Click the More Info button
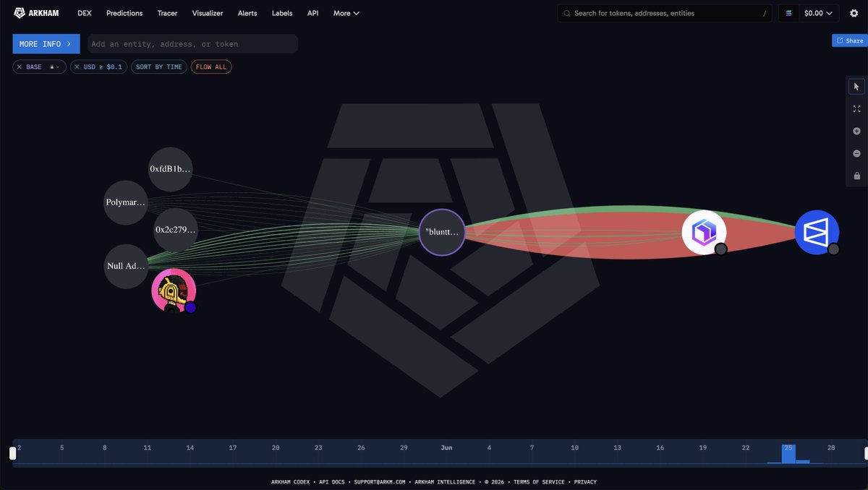Image resolution: width=868 pixels, height=490 pixels. tap(46, 44)
